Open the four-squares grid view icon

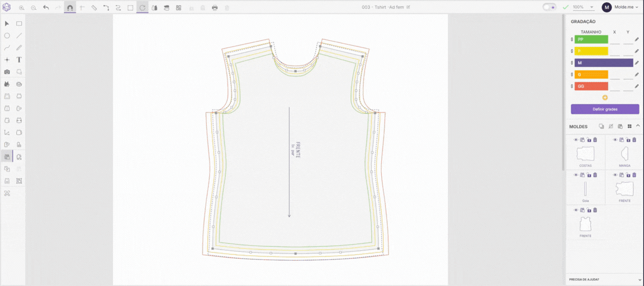pyautogui.click(x=179, y=7)
